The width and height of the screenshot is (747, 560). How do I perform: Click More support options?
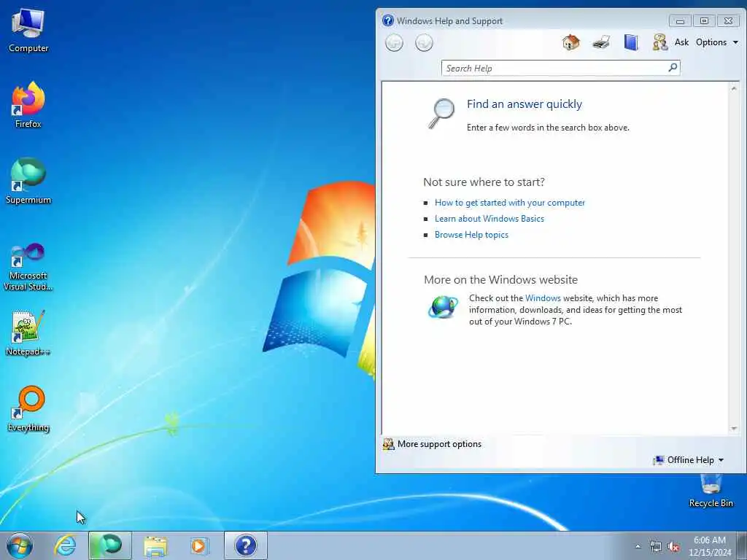tap(439, 444)
